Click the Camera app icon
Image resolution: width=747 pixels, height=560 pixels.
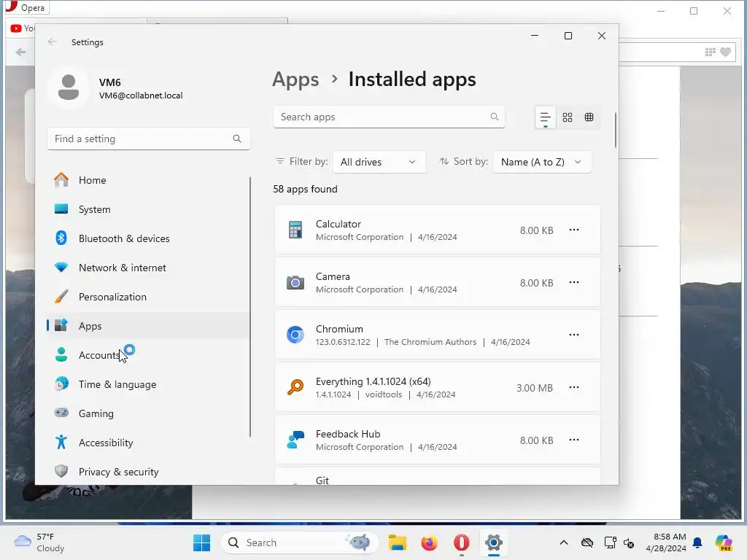click(x=295, y=282)
